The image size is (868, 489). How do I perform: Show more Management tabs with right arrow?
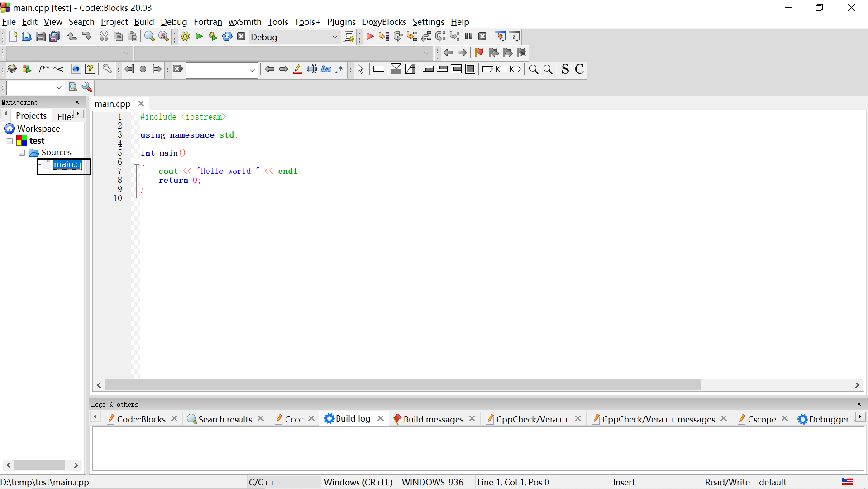click(78, 114)
